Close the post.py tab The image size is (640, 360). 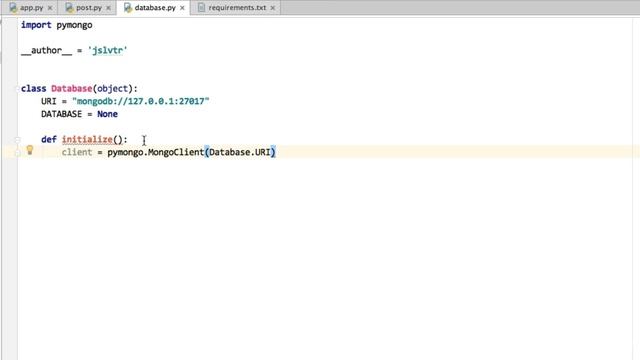109,8
